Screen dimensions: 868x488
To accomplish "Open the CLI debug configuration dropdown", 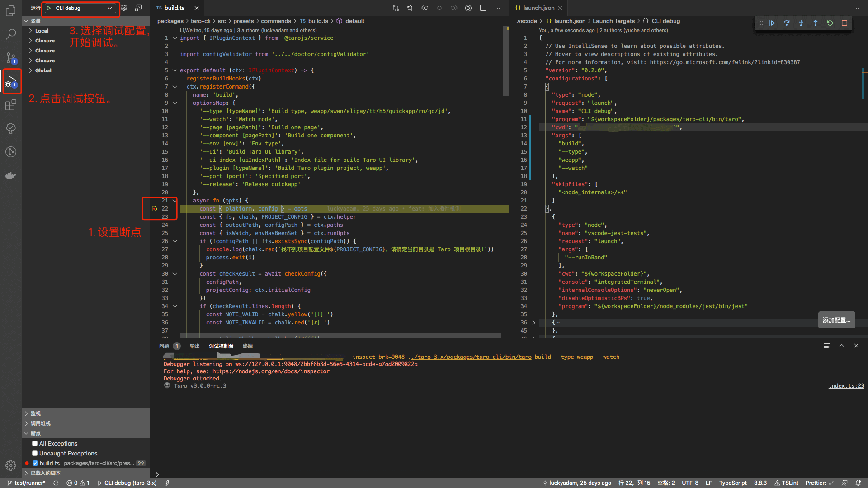I will pos(84,8).
